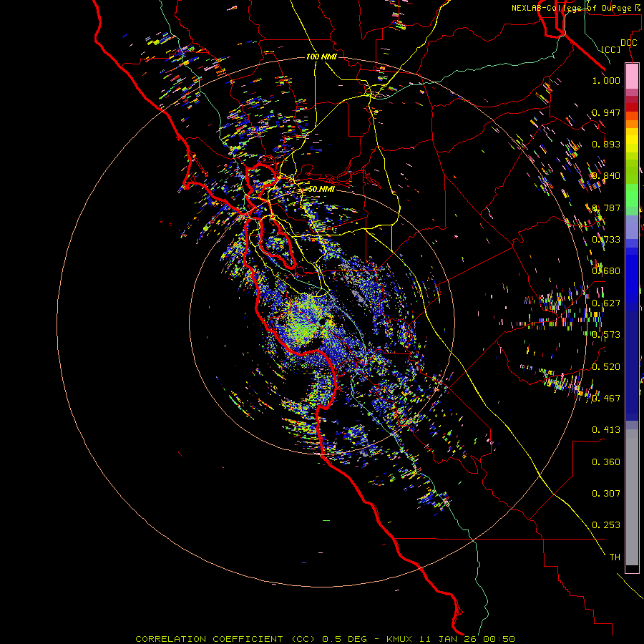Select the 0.787 legend value

tap(606, 208)
